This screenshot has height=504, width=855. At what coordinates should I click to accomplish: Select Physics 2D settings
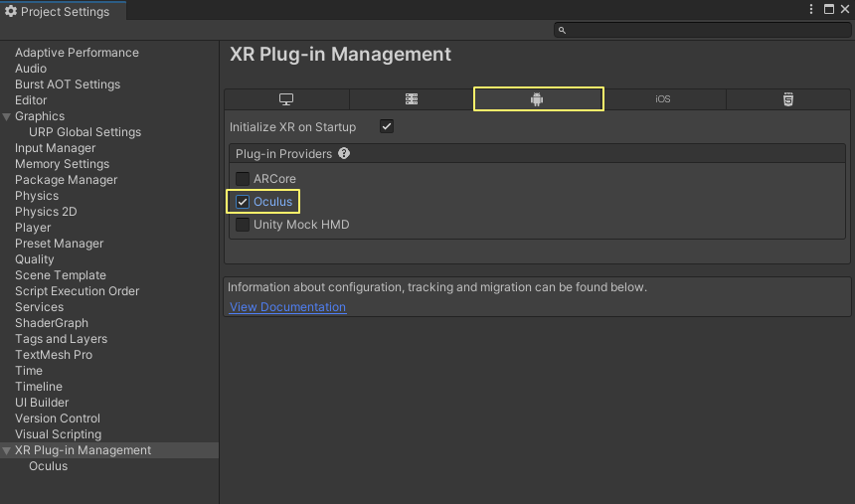(x=46, y=212)
